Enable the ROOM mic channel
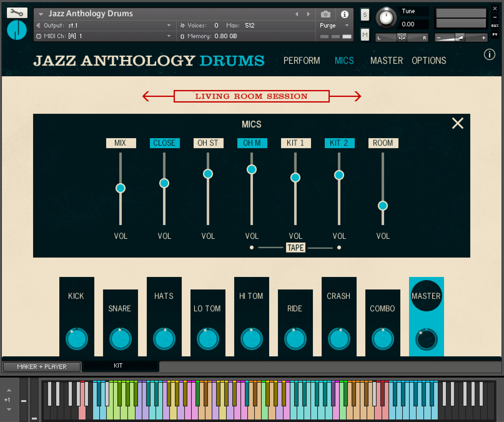Screen dimensions: 504x422 [x=383, y=143]
